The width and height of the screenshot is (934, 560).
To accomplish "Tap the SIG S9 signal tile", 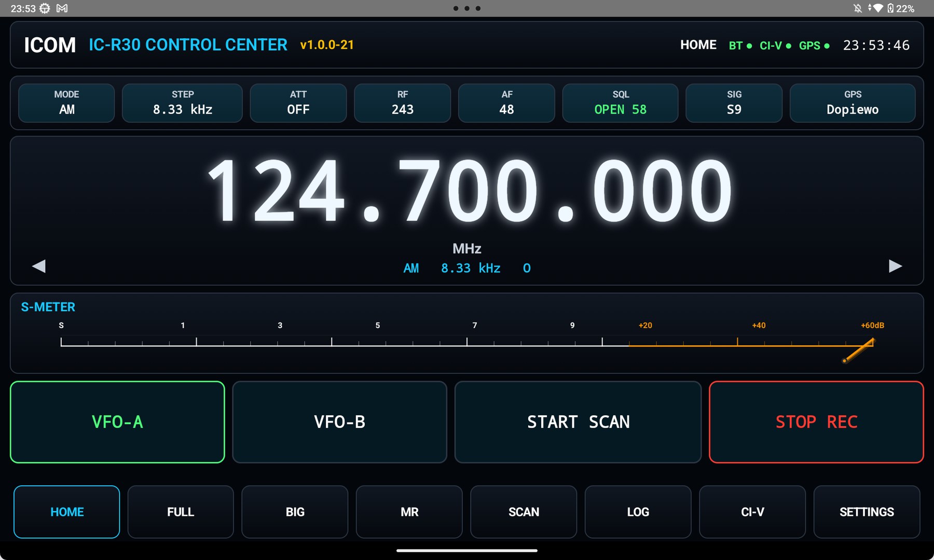I will coord(734,103).
